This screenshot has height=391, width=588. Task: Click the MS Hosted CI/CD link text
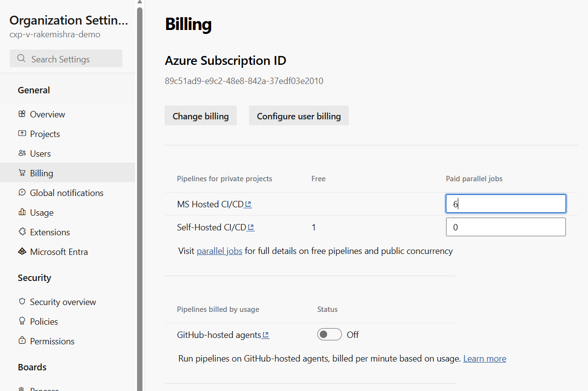[210, 204]
